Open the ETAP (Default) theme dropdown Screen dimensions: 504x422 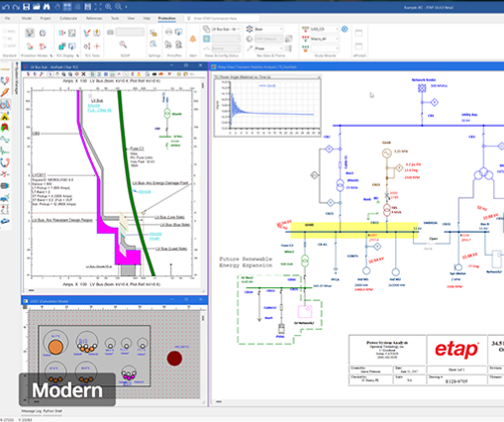coord(268,39)
